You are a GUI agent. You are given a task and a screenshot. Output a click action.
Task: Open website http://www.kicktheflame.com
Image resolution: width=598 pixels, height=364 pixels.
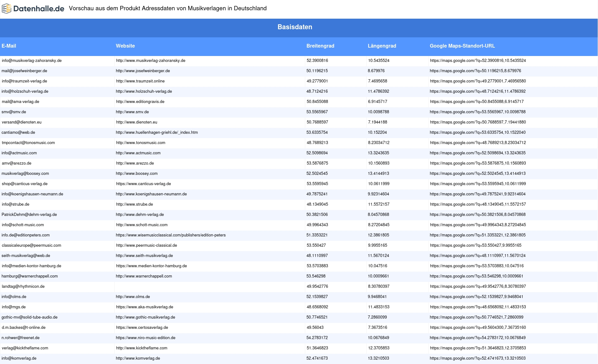142,348
